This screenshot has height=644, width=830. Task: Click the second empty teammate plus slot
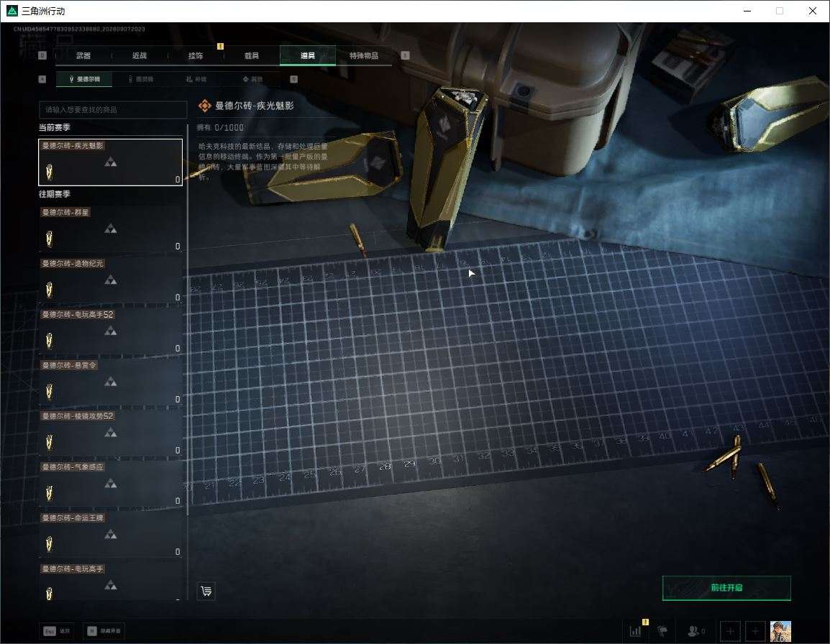tap(755, 631)
